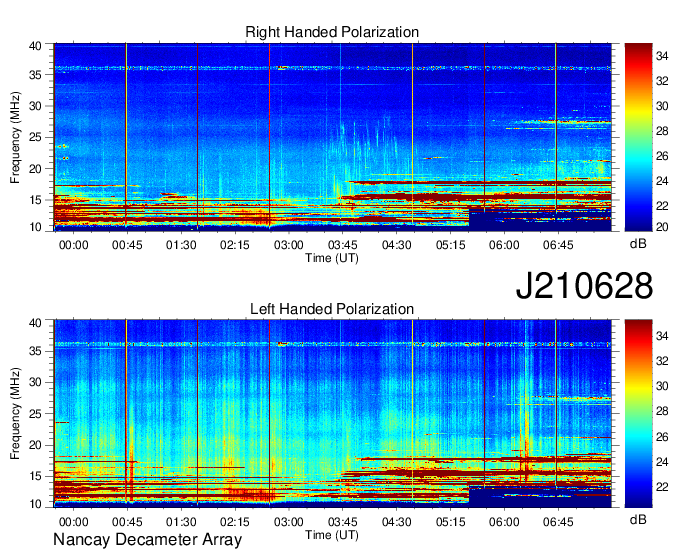Click 35 MHz tick of Right Handed plot
This screenshot has width=680, height=552.
coord(35,75)
